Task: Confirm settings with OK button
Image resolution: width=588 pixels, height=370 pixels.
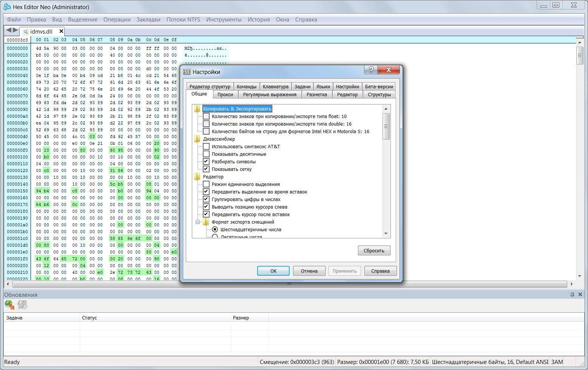Action: pyautogui.click(x=273, y=271)
